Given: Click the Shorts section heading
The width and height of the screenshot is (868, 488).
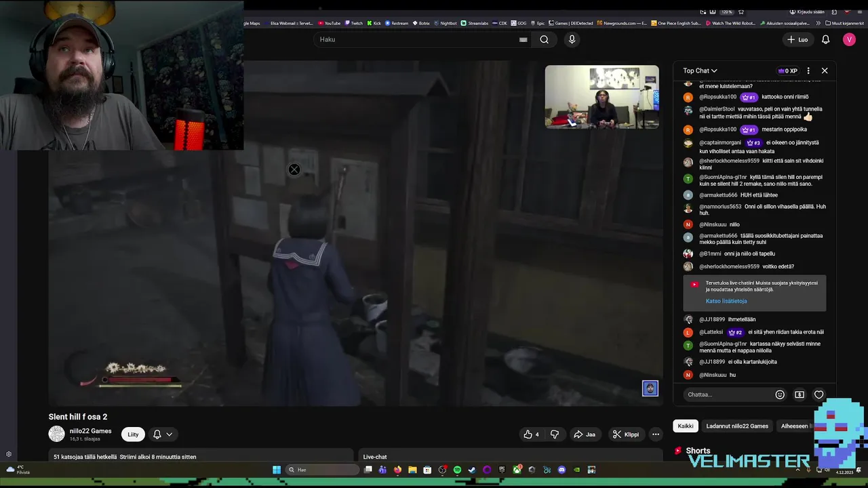Looking at the screenshot, I should pyautogui.click(x=698, y=451).
